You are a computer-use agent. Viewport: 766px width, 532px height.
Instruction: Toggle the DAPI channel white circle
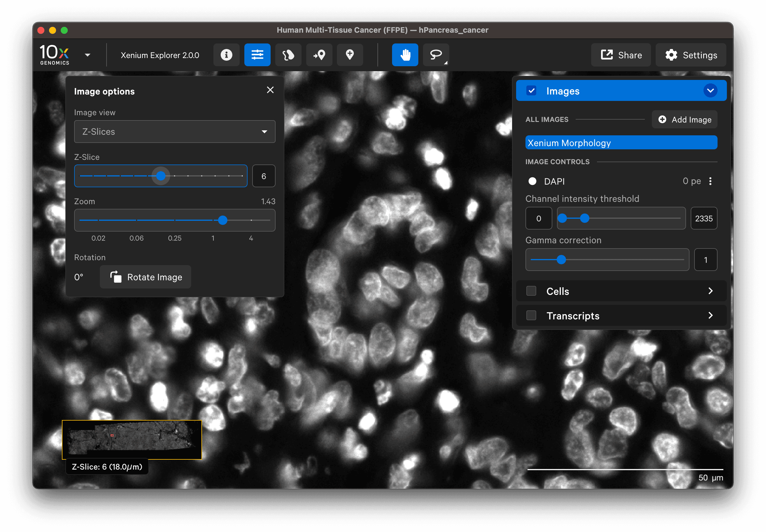(x=532, y=181)
